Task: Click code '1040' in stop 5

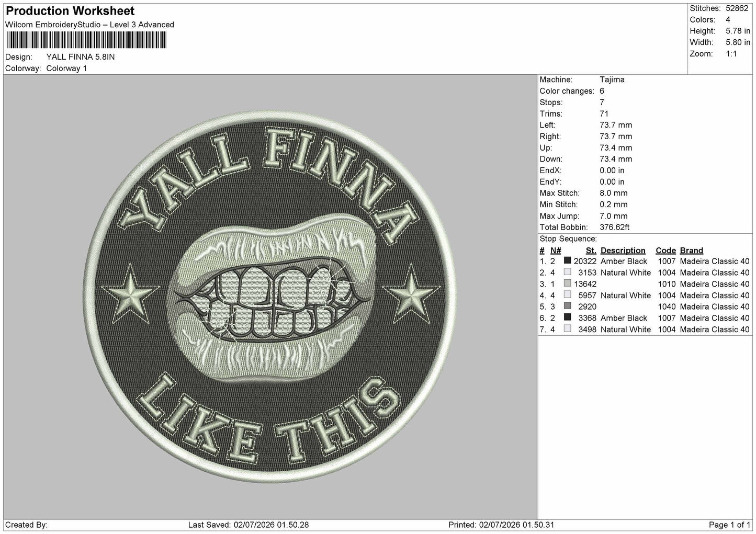Action: [x=667, y=306]
